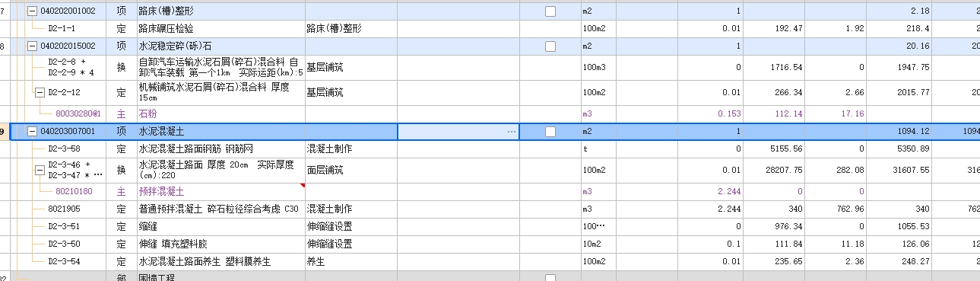Tick the checkbox in 围墙工程 row
The height and width of the screenshot is (281, 980).
tap(550, 278)
